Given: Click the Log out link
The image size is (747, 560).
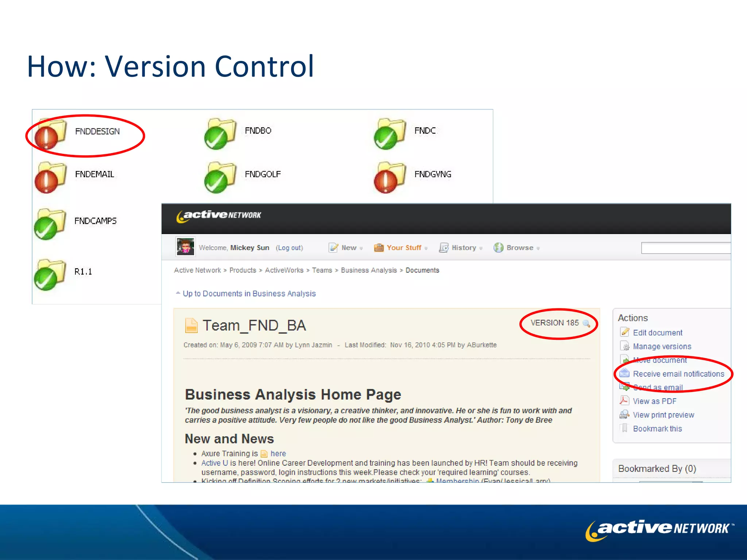Looking at the screenshot, I should pyautogui.click(x=290, y=248).
